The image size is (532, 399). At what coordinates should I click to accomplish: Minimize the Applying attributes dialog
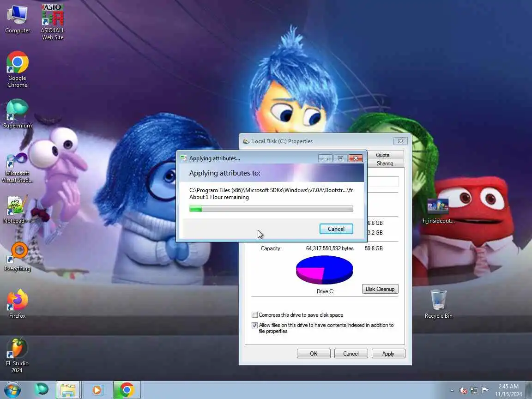point(325,158)
